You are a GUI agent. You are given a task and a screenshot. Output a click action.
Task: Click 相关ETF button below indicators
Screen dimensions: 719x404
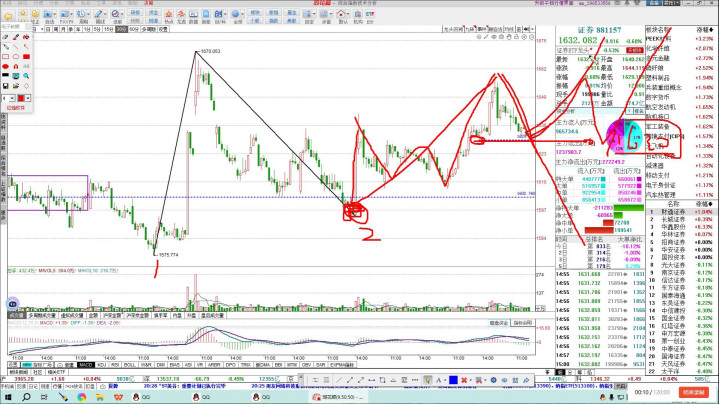point(56,372)
